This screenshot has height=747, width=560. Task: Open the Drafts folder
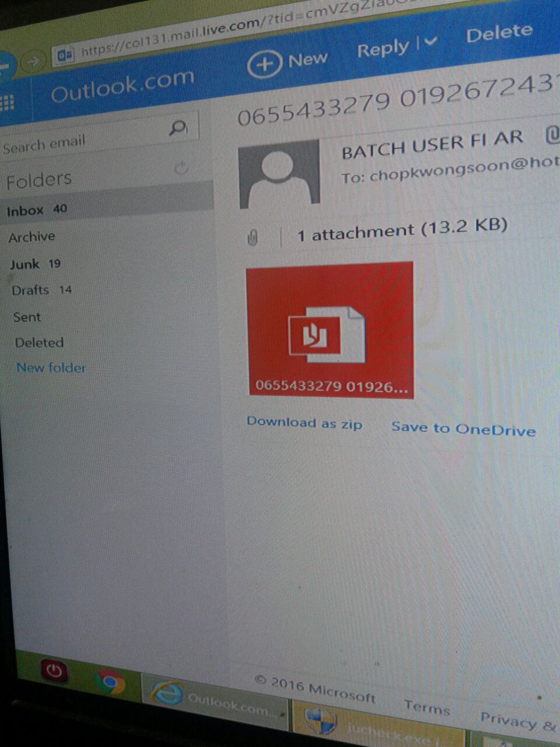41,290
